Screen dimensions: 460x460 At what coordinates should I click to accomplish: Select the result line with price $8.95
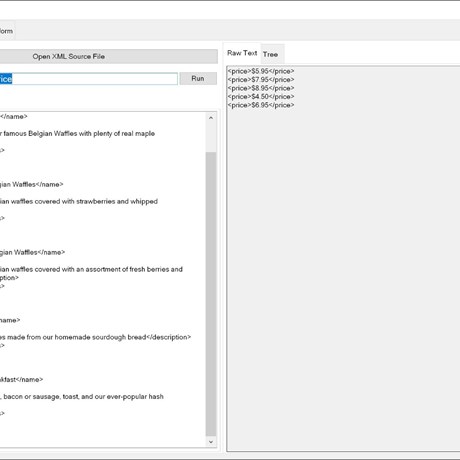coord(261,88)
